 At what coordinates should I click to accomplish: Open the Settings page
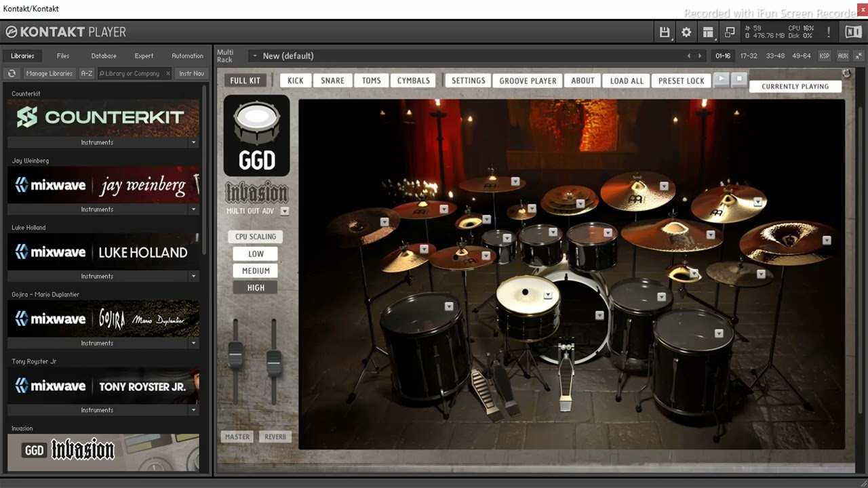click(469, 81)
